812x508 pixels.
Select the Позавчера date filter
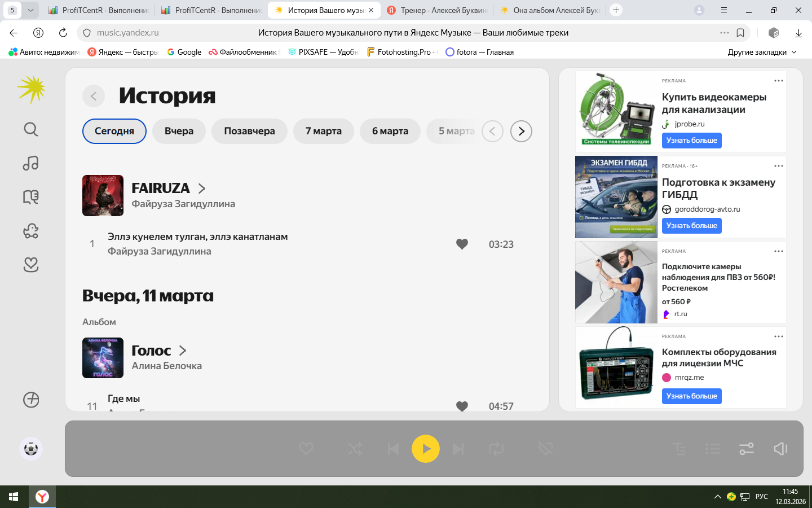(249, 131)
